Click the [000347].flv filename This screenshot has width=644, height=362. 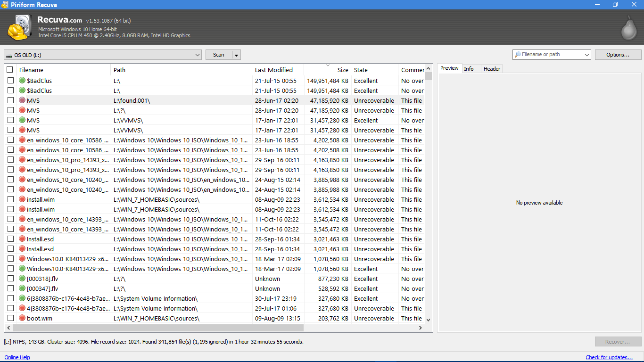[x=42, y=288]
